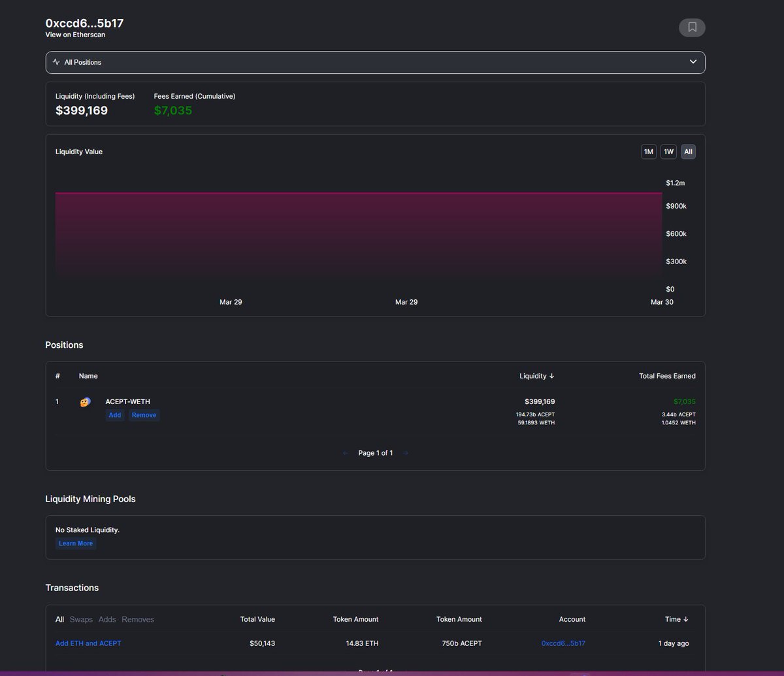The width and height of the screenshot is (784, 676).
Task: Click Add button for ACEPT-WETH position
Action: point(115,415)
